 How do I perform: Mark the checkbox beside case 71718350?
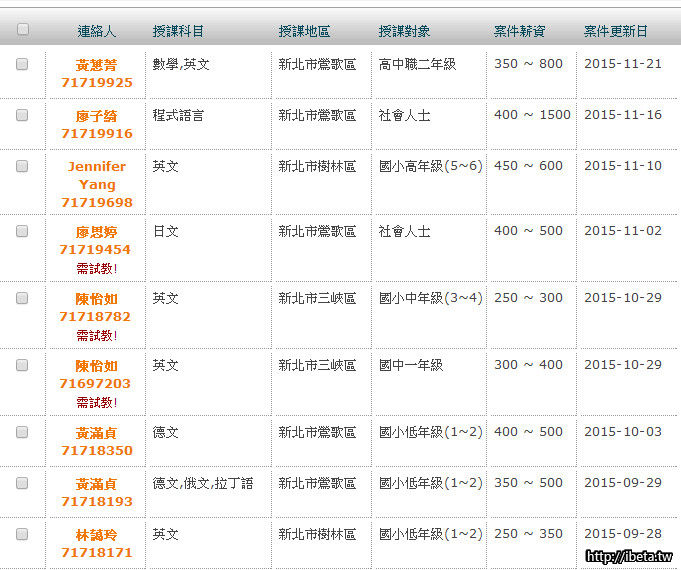(22, 433)
